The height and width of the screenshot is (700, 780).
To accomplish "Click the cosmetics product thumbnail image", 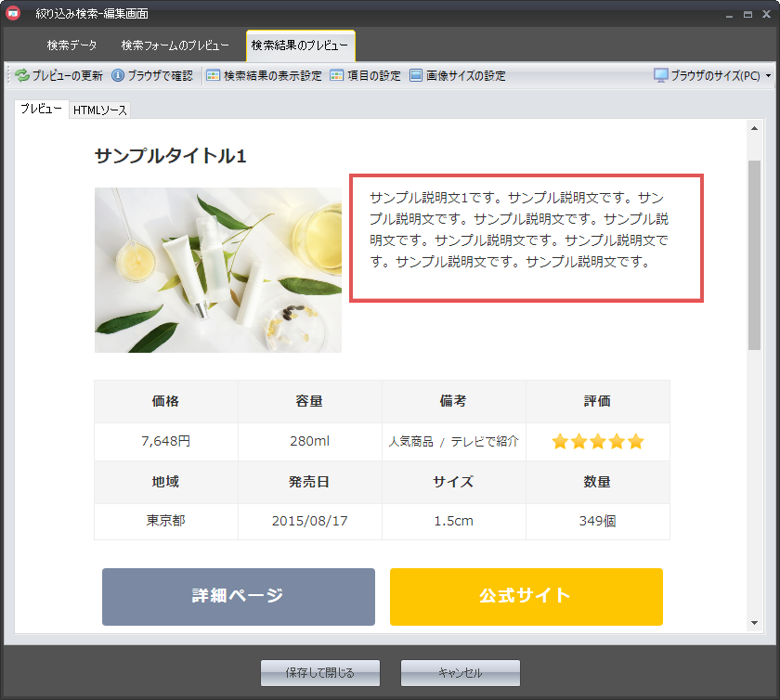I will pyautogui.click(x=218, y=270).
